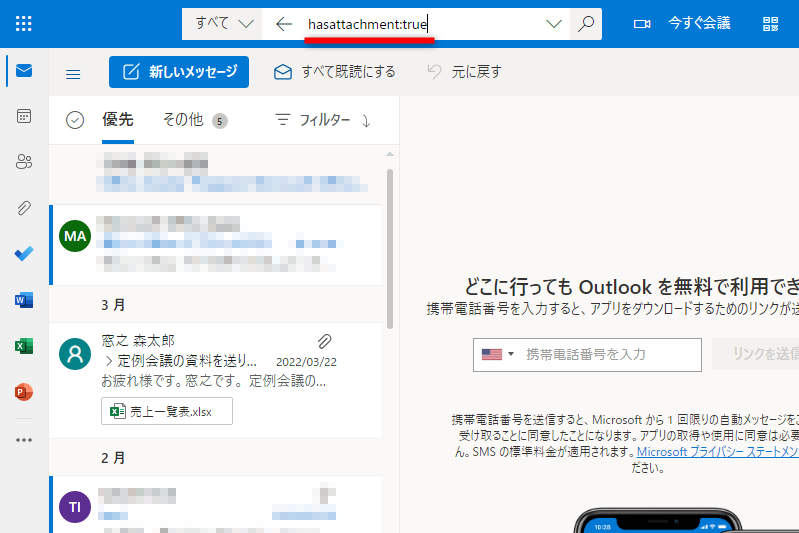Click 元に戻す undo button
The image size is (799, 533).
tap(464, 72)
